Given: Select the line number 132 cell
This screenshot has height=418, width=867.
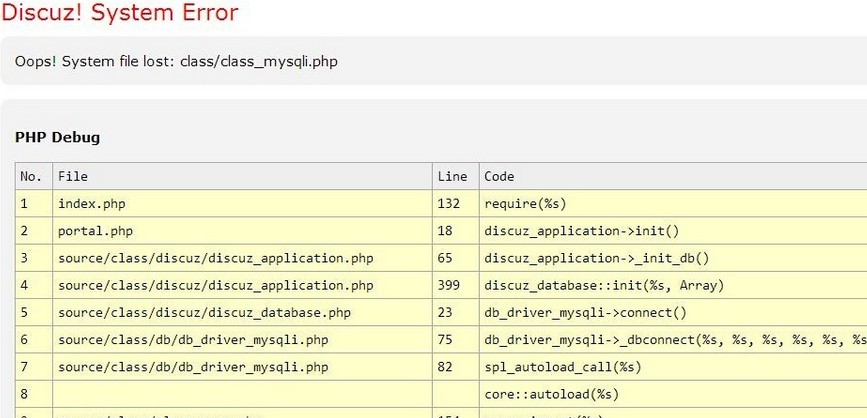Looking at the screenshot, I should tap(450, 204).
